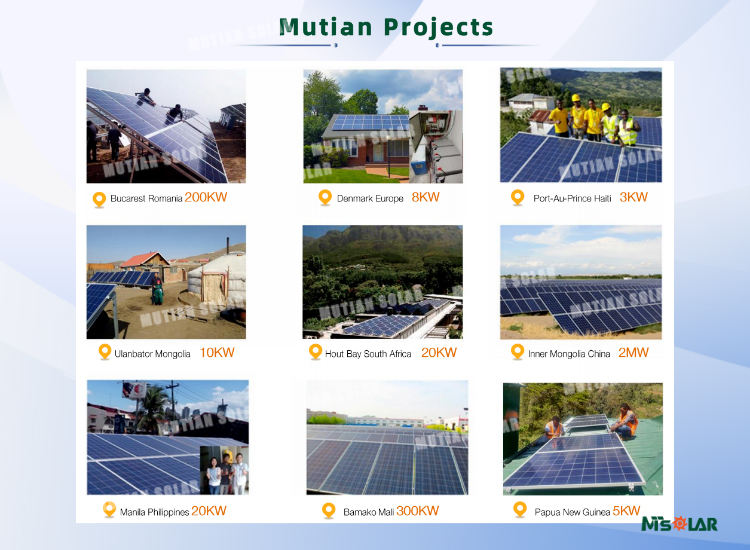The width and height of the screenshot is (750, 550).
Task: Click the 'Ulanbator Mongolia' label
Action: (x=152, y=354)
